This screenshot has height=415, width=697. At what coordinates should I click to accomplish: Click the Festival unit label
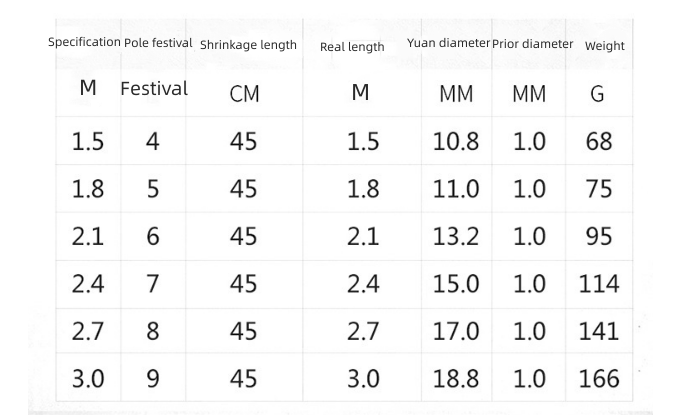(154, 88)
